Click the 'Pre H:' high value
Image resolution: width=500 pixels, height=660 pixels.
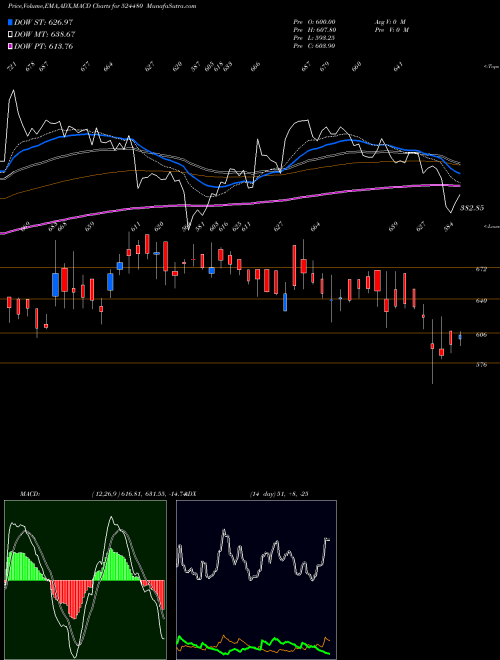(314, 30)
